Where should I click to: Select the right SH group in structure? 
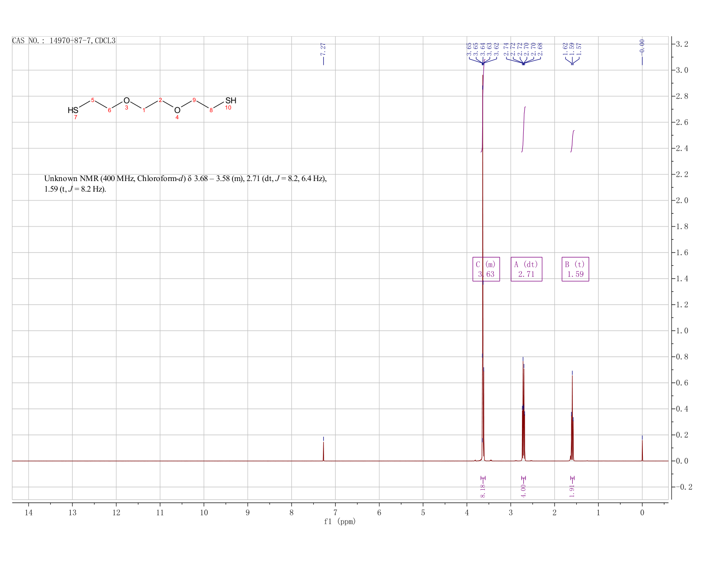pyautogui.click(x=231, y=101)
